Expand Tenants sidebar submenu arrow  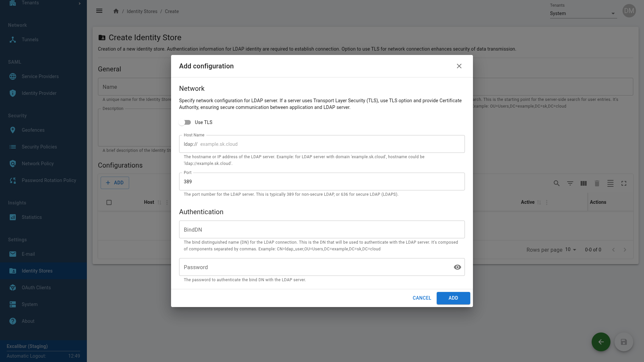click(79, 3)
